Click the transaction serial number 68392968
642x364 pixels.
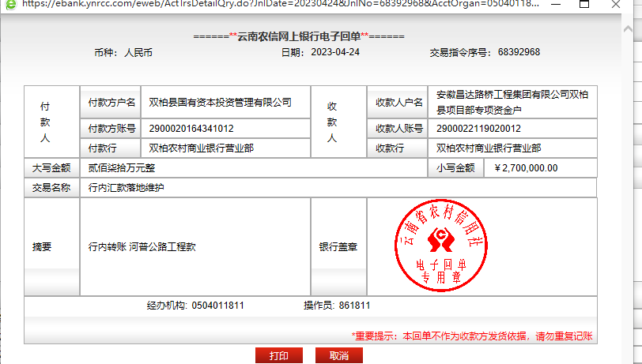[x=519, y=52]
